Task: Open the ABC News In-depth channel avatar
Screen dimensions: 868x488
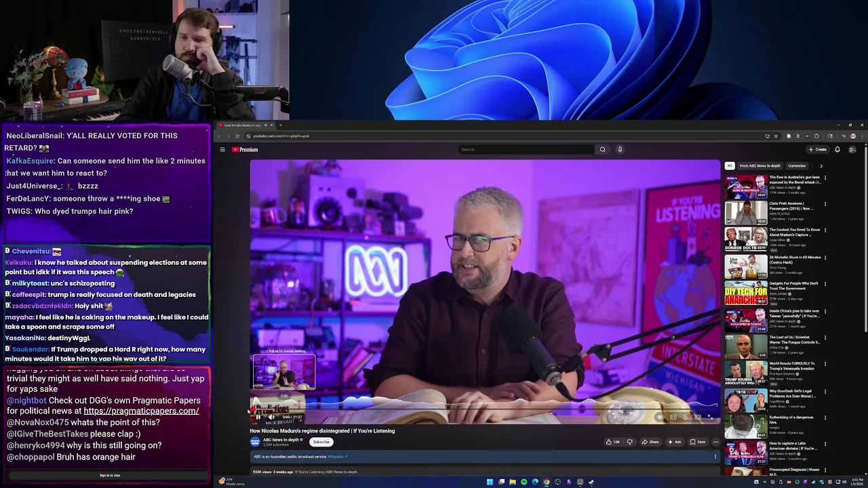Action: click(255, 442)
